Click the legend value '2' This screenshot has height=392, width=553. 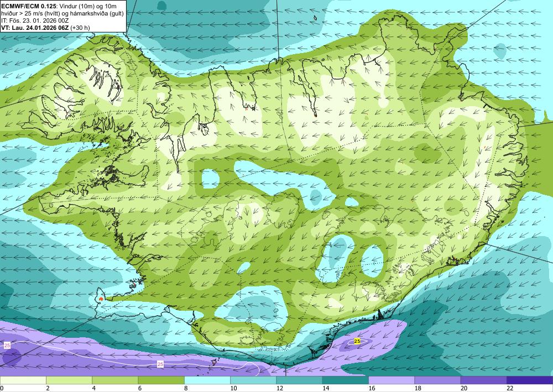[x=48, y=388]
